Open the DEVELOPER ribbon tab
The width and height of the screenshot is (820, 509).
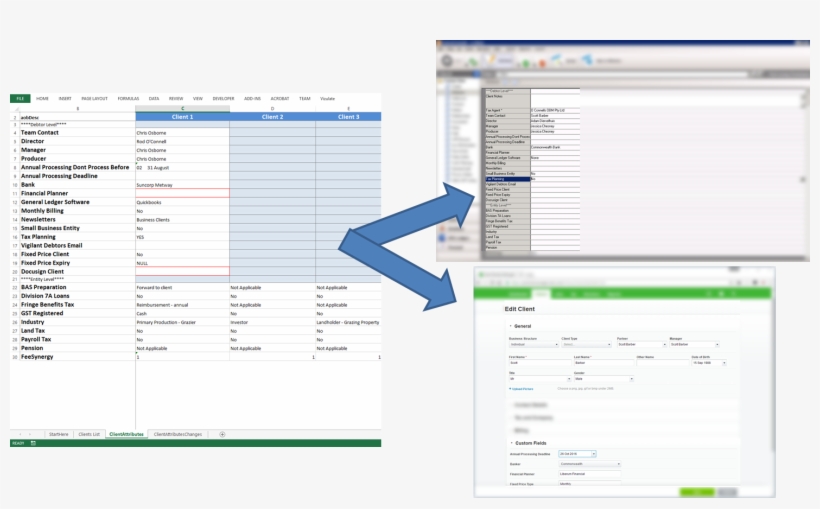[224, 99]
